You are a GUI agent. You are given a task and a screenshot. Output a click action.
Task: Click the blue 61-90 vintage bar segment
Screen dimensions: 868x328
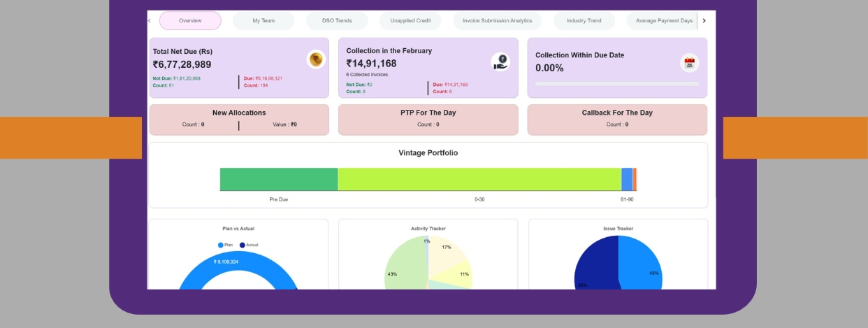[627, 179]
